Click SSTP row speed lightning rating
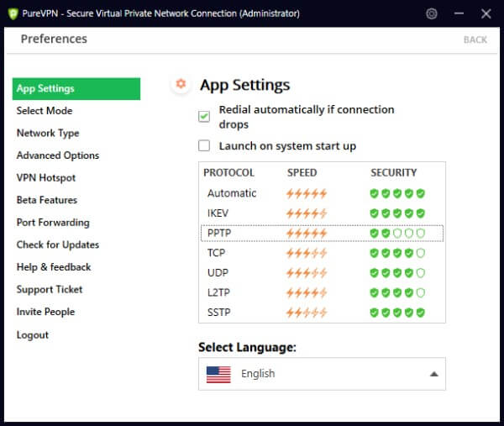This screenshot has height=426, width=504. click(307, 313)
